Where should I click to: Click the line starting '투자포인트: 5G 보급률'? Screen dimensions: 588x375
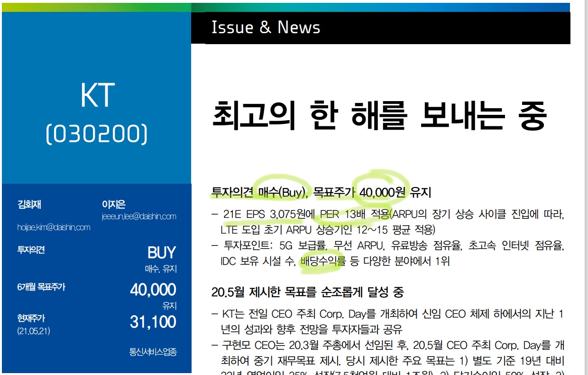388,246
